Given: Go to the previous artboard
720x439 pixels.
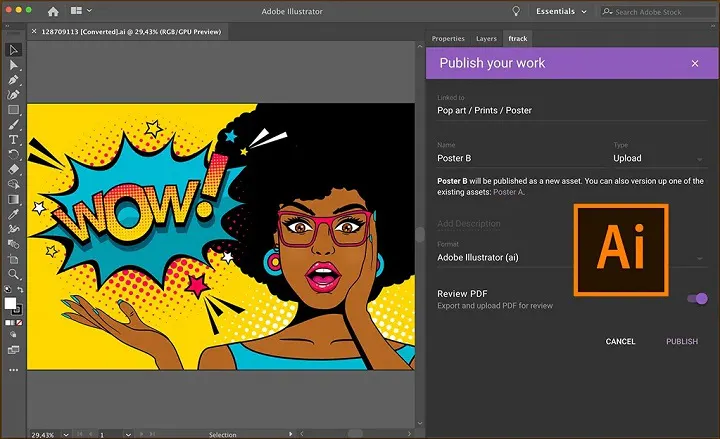Looking at the screenshot, I should point(90,434).
